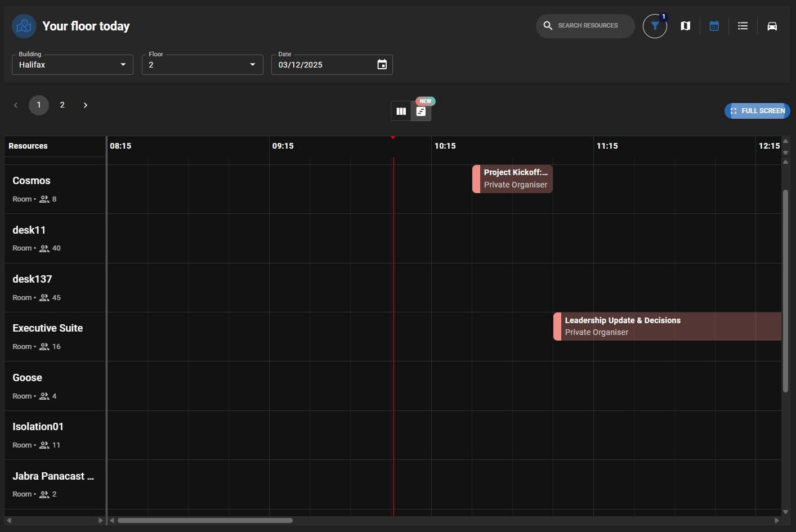Go to next page chevron
Image resolution: width=796 pixels, height=532 pixels.
[x=86, y=105]
